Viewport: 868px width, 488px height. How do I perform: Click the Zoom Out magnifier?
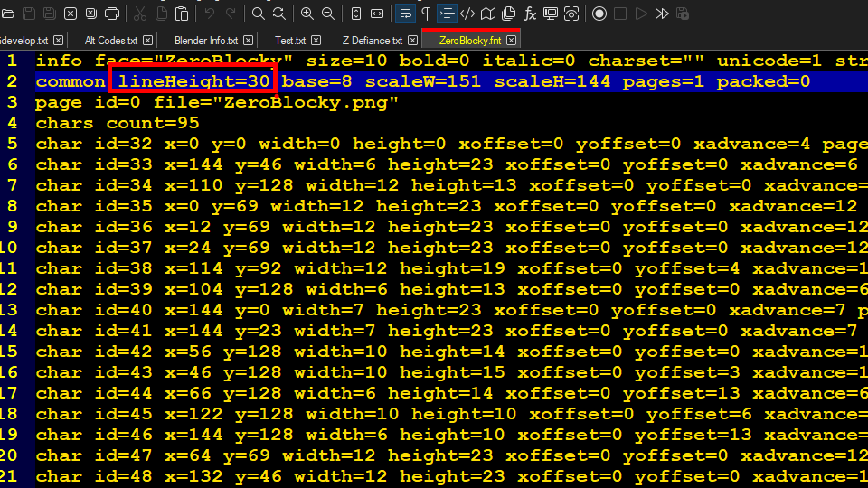328,14
